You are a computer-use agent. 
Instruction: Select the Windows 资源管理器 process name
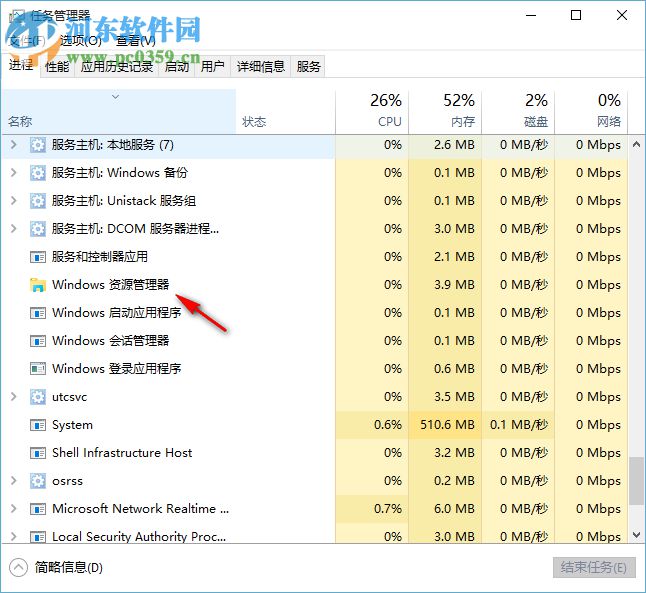coord(110,285)
